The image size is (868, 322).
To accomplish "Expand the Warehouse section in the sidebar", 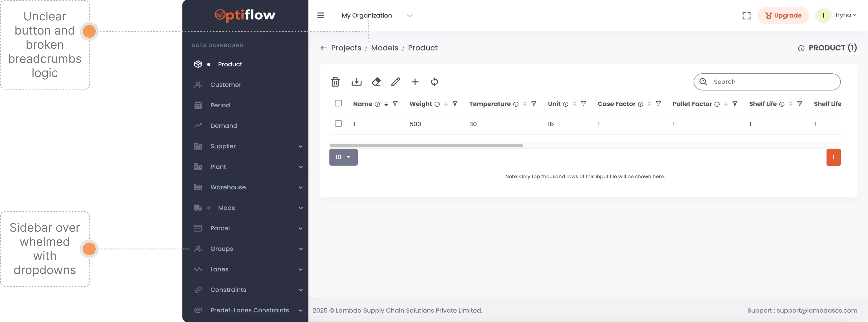I will 300,187.
